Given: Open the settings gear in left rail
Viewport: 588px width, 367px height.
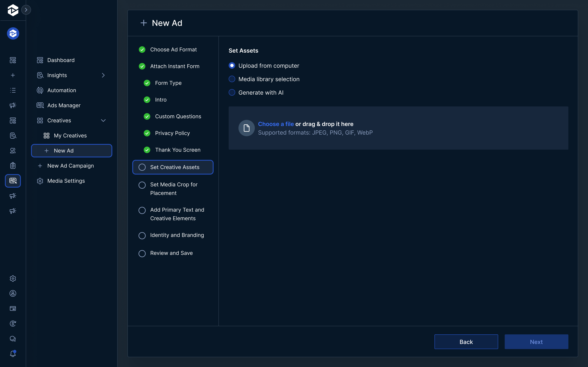Looking at the screenshot, I should click(13, 278).
